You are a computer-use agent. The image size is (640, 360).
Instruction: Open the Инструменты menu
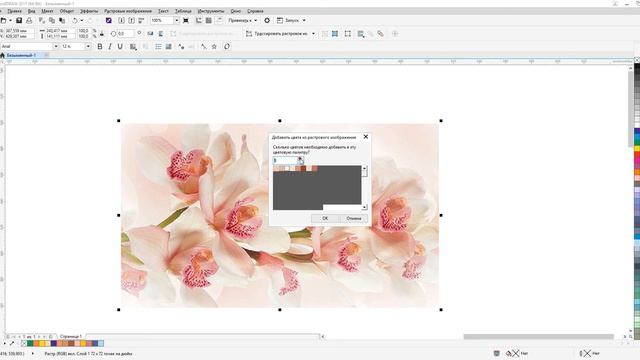[x=211, y=11]
